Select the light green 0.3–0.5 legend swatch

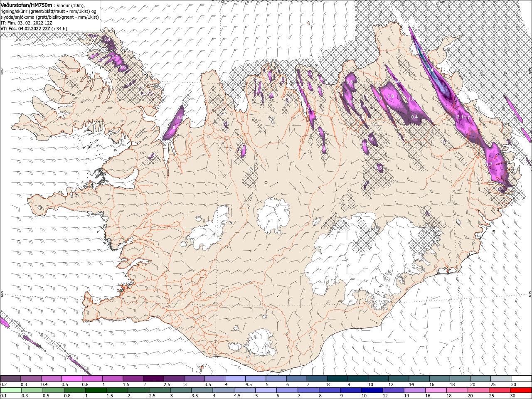pyautogui.click(x=32, y=390)
